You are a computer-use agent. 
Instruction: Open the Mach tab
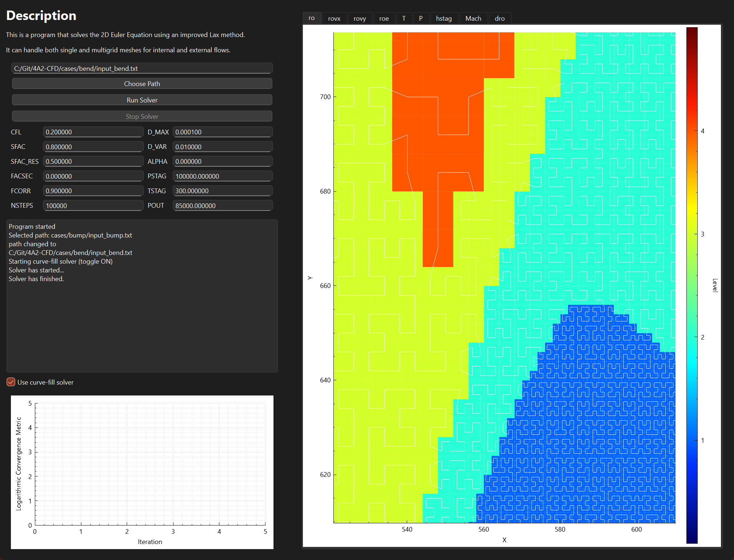473,19
